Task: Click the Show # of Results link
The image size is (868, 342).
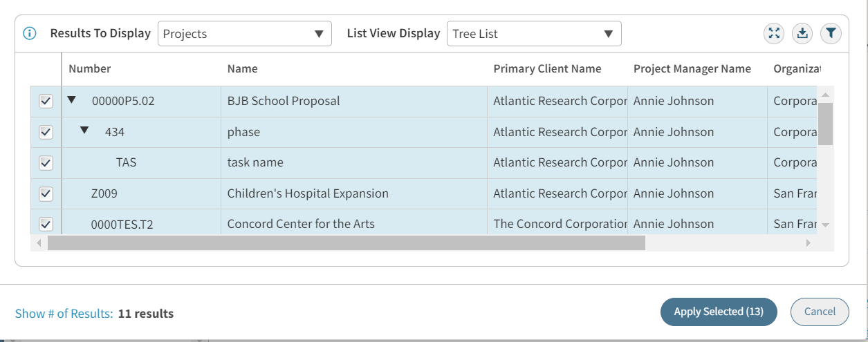Action: 64,314
